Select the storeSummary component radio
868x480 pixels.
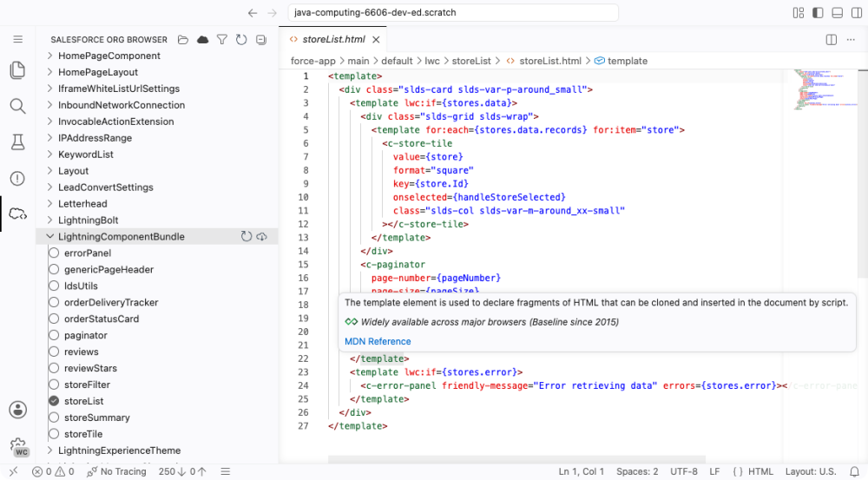pyautogui.click(x=54, y=418)
